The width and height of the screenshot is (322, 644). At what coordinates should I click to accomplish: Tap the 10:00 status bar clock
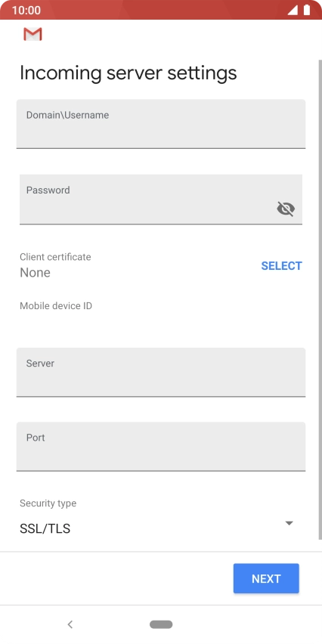pos(26,11)
